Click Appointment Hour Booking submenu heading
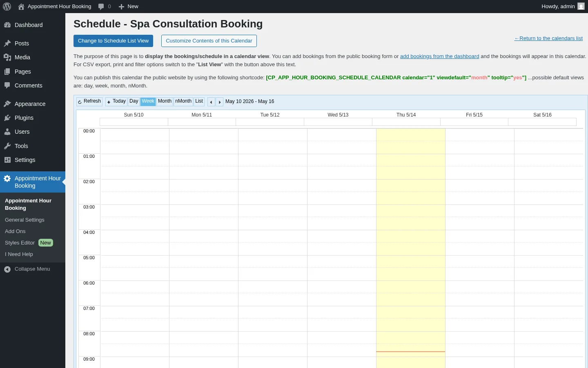Screen dimensions: 588x368 [28, 204]
